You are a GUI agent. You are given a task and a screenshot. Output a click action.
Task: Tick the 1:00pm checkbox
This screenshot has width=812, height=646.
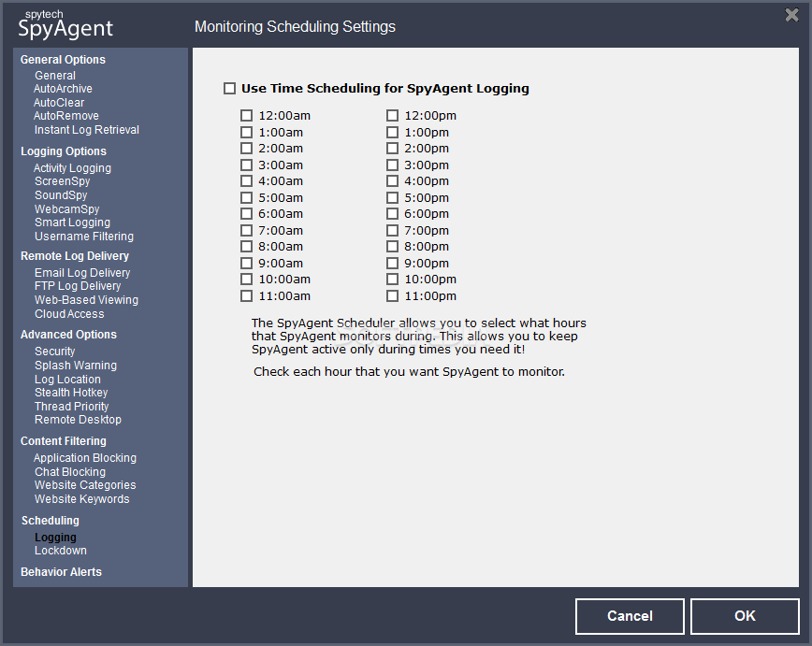point(393,133)
